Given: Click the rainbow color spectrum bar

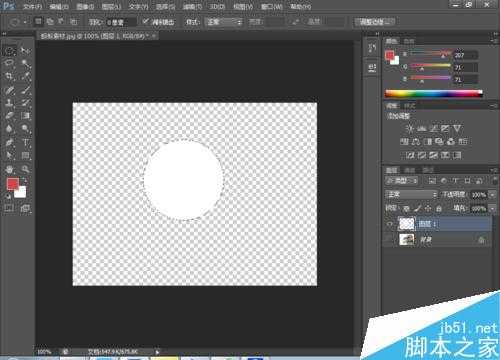Looking at the screenshot, I should (433, 94).
